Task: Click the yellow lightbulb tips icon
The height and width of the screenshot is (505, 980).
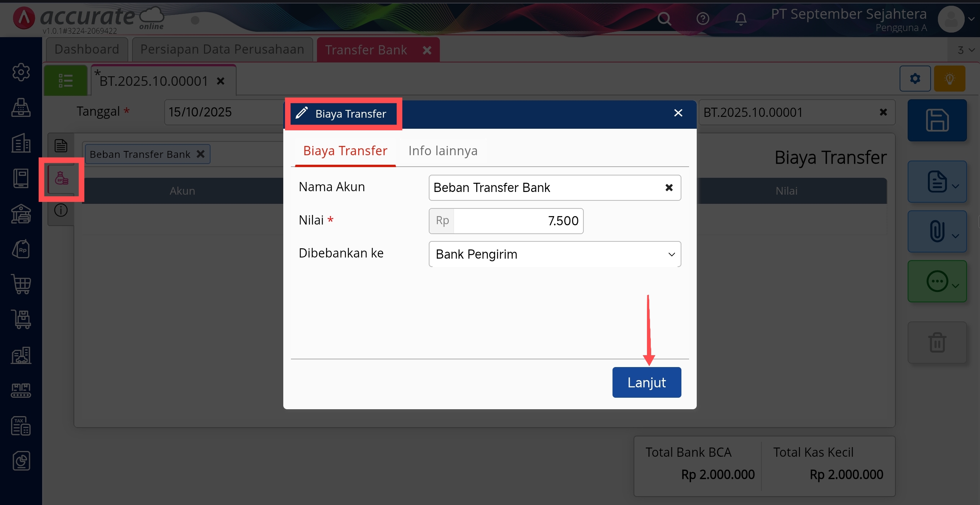Action: [949, 79]
